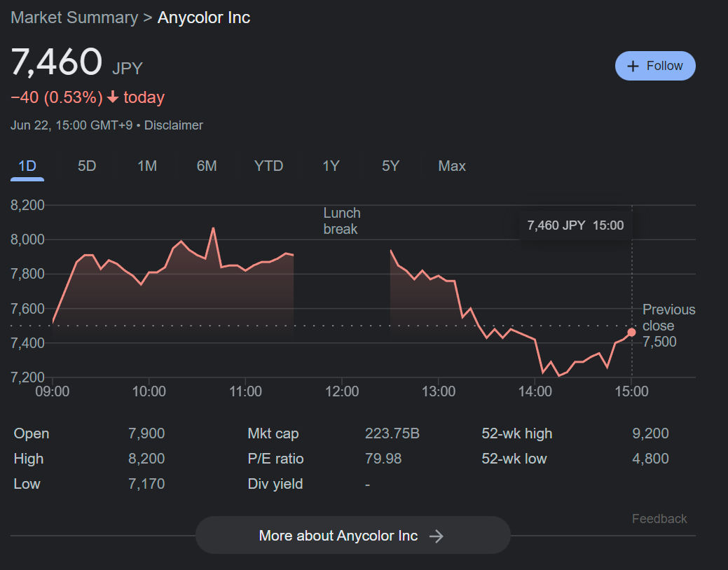Show the YTD chart range
The height and width of the screenshot is (570, 728).
point(268,166)
